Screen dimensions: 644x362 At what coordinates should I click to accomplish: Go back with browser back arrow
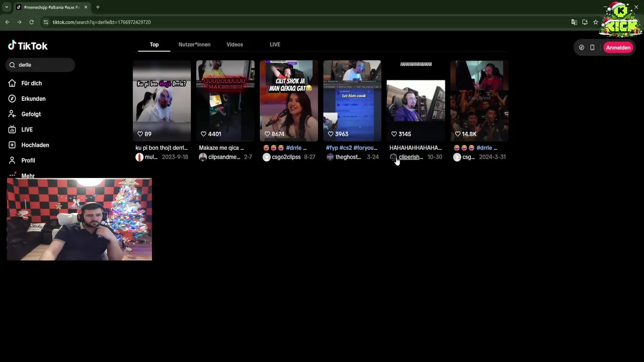tap(7, 22)
